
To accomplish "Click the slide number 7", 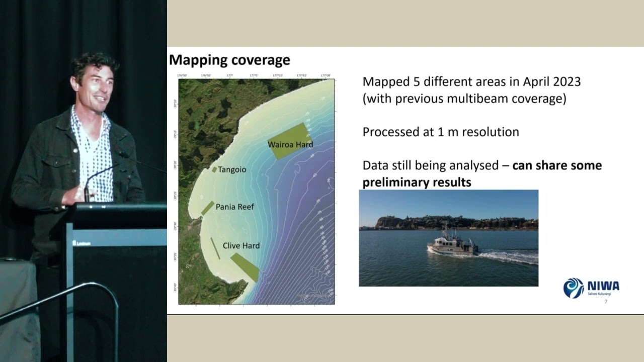I will [606, 302].
